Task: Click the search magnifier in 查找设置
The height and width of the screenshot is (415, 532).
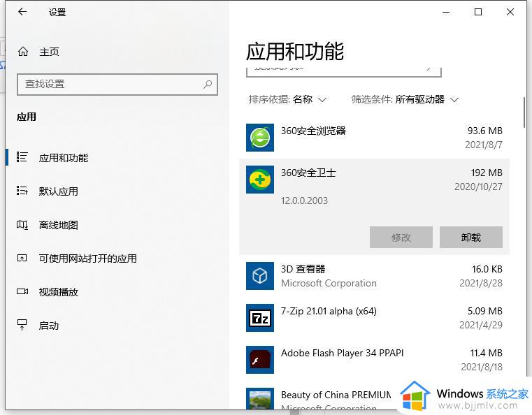Action: [x=208, y=84]
